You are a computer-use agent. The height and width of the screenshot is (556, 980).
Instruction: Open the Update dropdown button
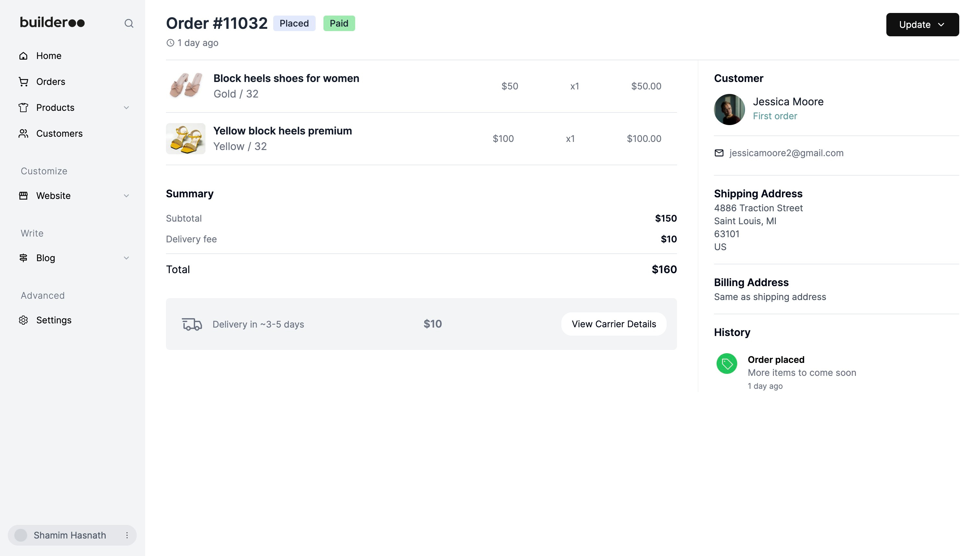pyautogui.click(x=922, y=25)
